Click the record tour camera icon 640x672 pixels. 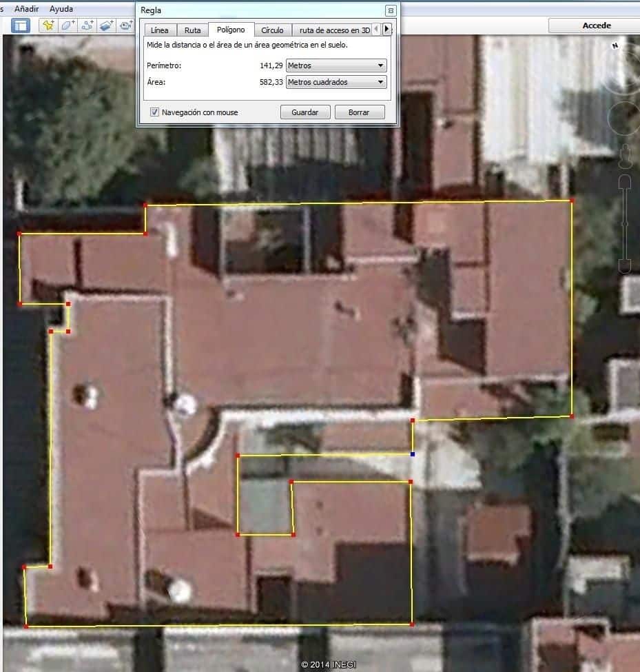[125, 26]
